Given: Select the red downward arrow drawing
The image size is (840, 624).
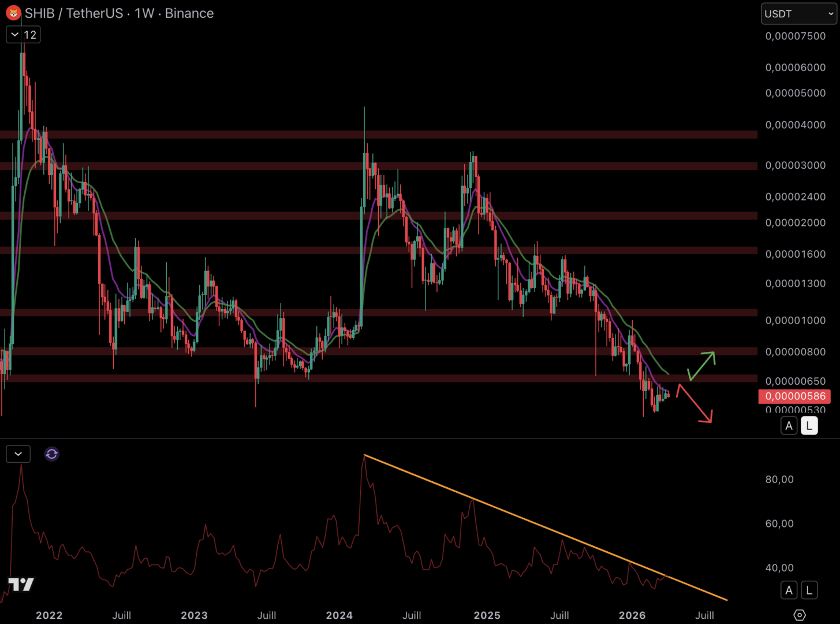Looking at the screenshot, I should (x=695, y=403).
